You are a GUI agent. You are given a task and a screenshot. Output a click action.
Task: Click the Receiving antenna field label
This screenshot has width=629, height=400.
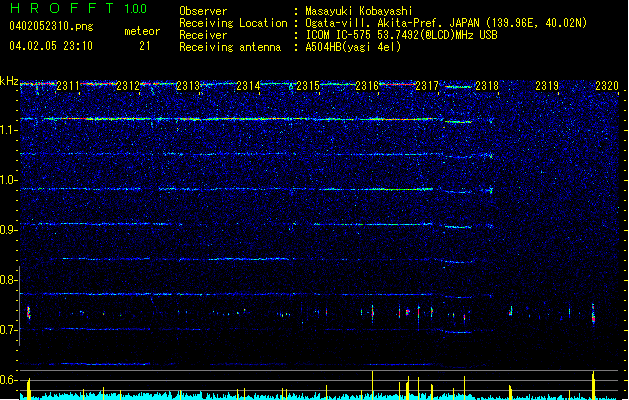[230, 47]
